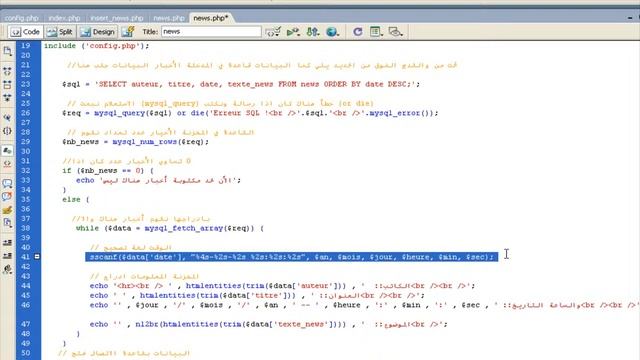Click the mysql_query($sql) code line
This screenshot has width=640, height=360.
250,113
